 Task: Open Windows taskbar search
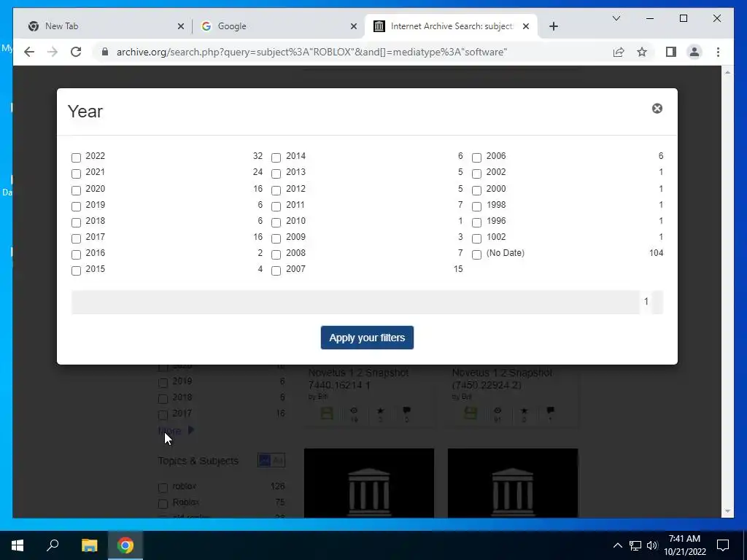point(53,545)
